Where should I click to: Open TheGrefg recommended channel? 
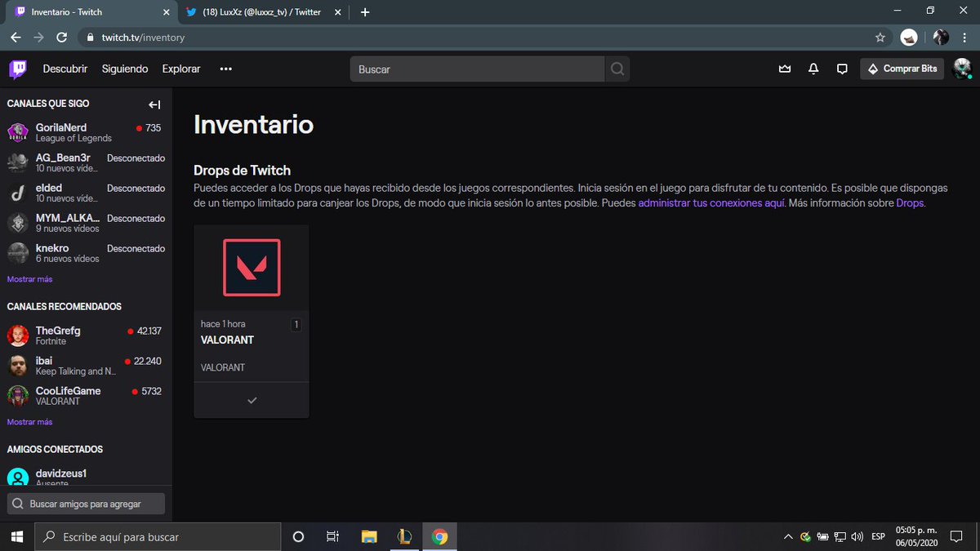click(x=86, y=335)
